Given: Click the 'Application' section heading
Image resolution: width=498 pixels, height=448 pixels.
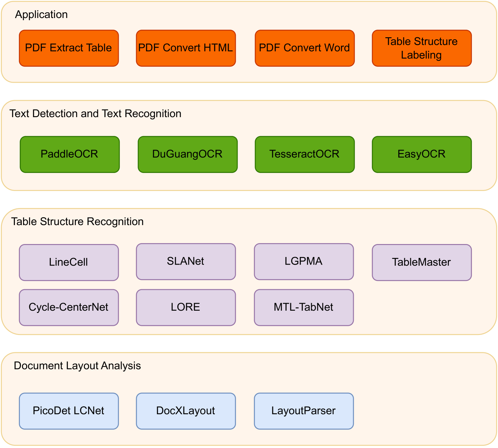Looking at the screenshot, I should (41, 15).
